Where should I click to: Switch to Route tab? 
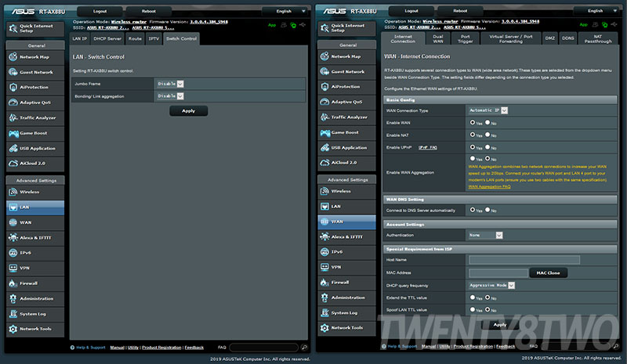tap(135, 39)
